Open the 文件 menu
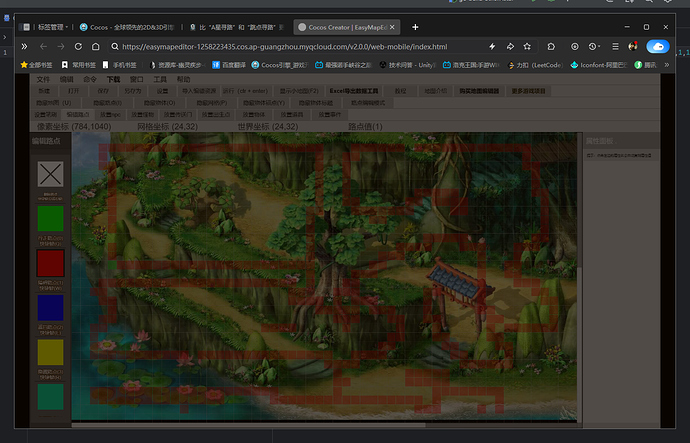 43,79
